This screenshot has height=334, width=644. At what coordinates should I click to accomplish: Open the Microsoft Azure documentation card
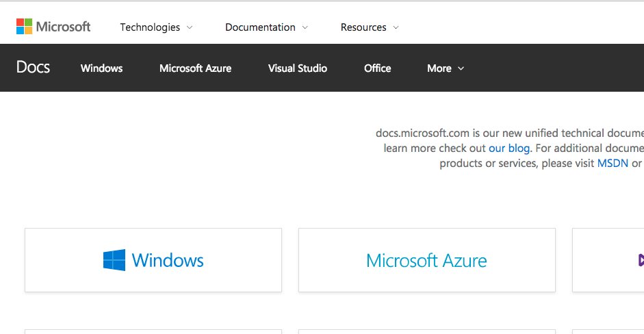tap(427, 260)
